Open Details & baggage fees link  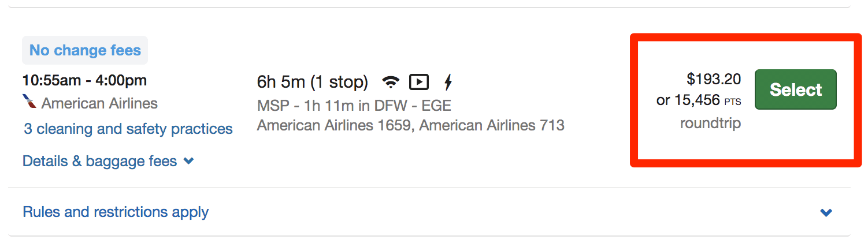pos(99,161)
